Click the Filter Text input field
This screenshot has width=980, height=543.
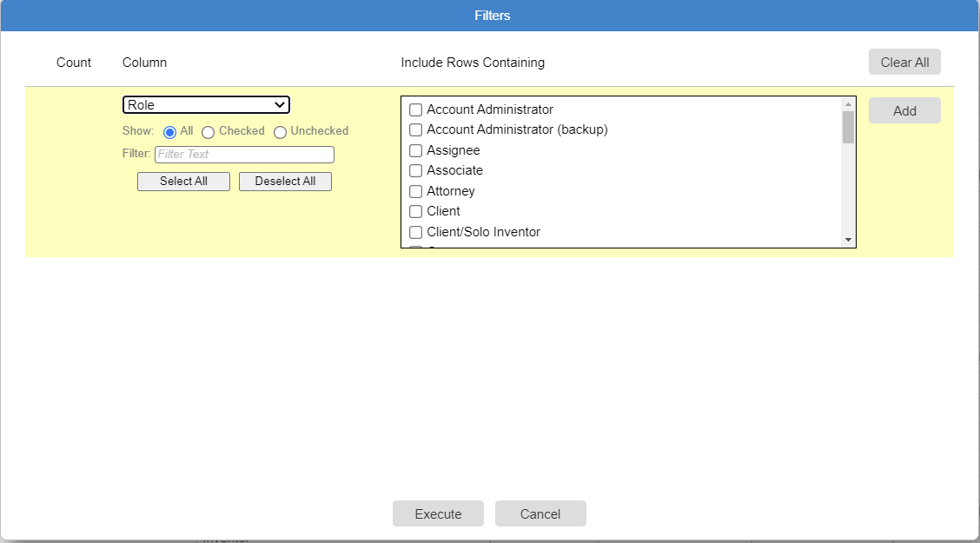(244, 155)
